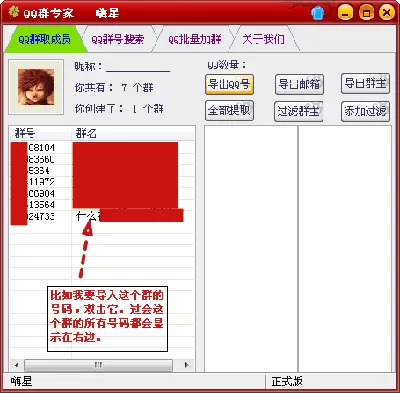Click the nickname field after 昵称
400x393 pixels.
138,67
